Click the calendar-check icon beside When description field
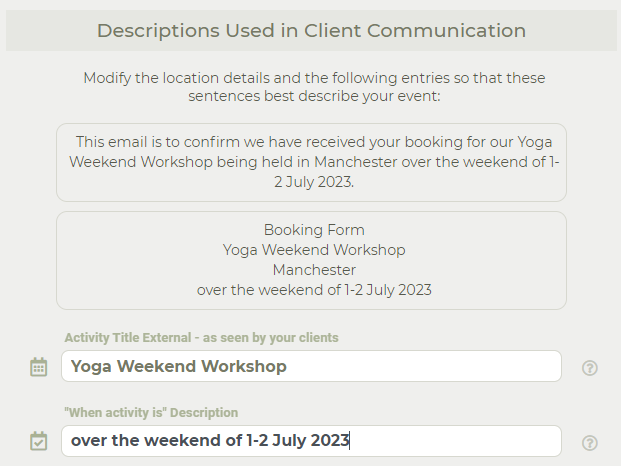 click(x=39, y=441)
